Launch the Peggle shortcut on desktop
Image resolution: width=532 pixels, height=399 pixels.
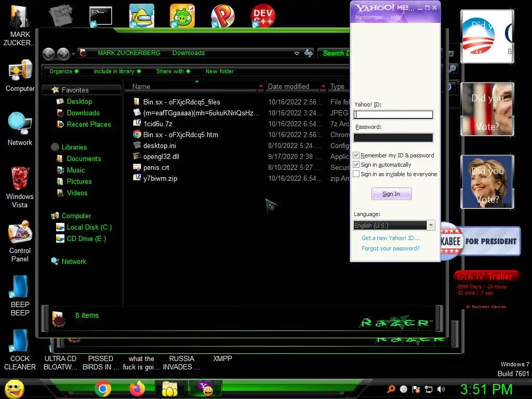tap(222, 16)
